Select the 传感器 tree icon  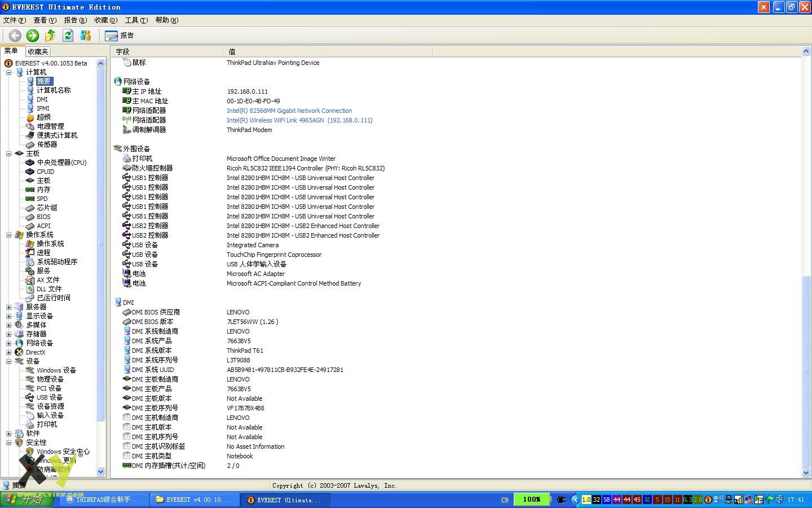pyautogui.click(x=30, y=144)
